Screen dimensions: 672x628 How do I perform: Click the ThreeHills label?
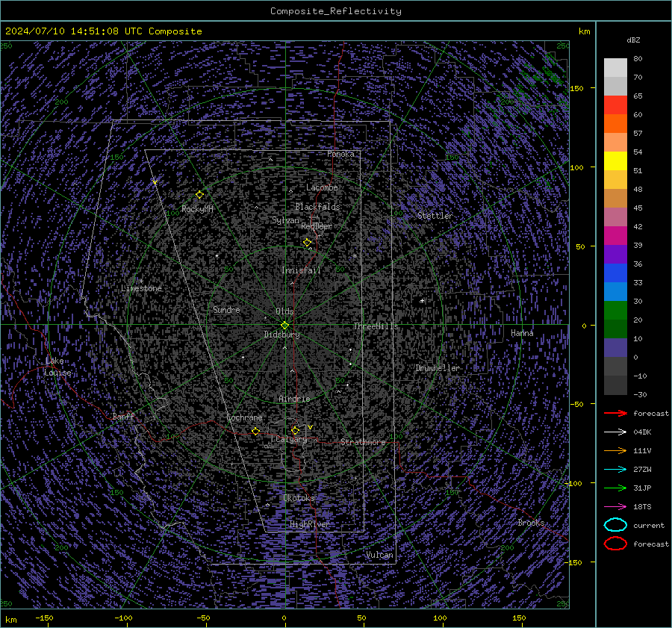tap(376, 326)
